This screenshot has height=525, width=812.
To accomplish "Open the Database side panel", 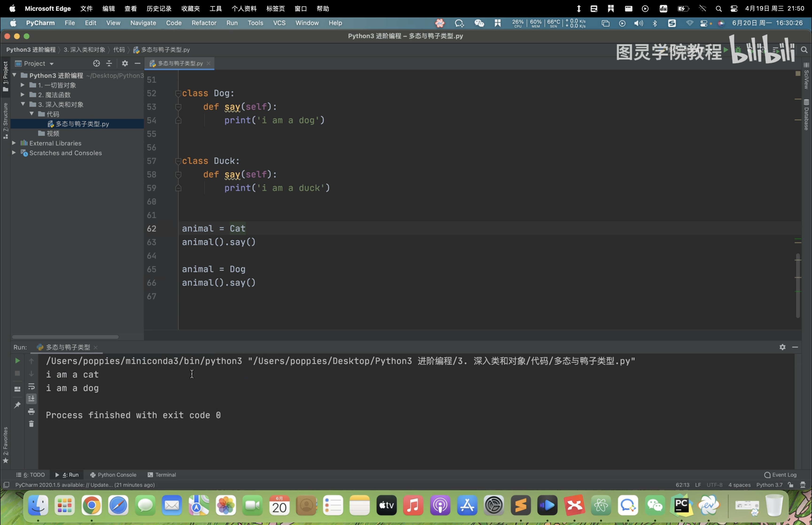I will 806,114.
